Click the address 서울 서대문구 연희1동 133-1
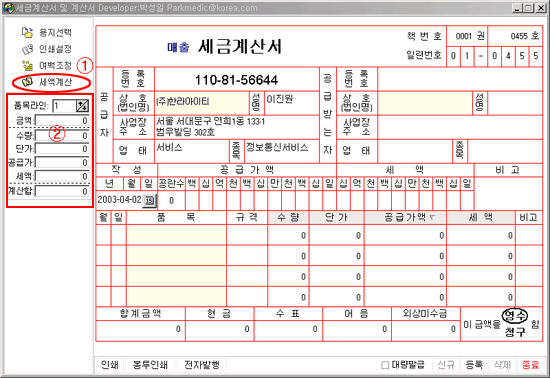The height and width of the screenshot is (378, 550). pyautogui.click(x=210, y=121)
